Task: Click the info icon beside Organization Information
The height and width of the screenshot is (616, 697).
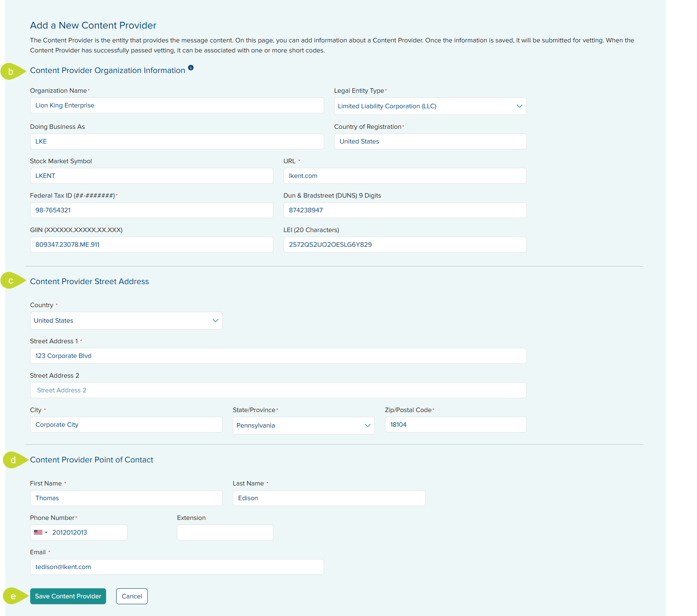Action: click(x=191, y=68)
